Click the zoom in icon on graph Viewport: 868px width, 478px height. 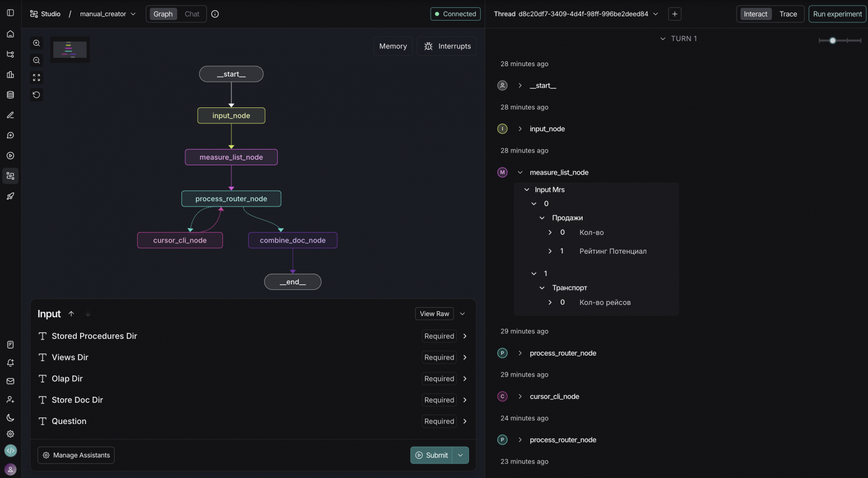(37, 43)
